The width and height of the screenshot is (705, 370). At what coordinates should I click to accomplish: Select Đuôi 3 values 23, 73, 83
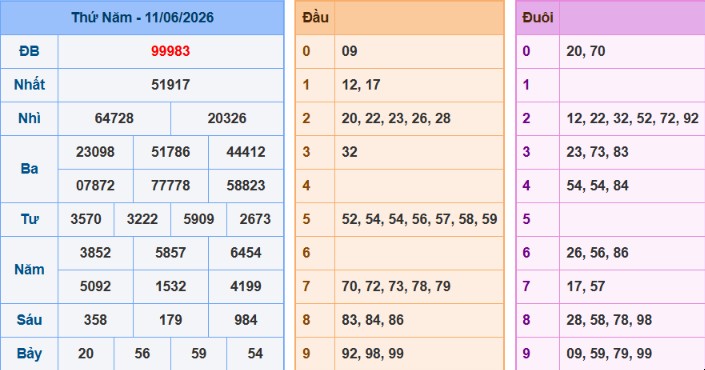598,152
